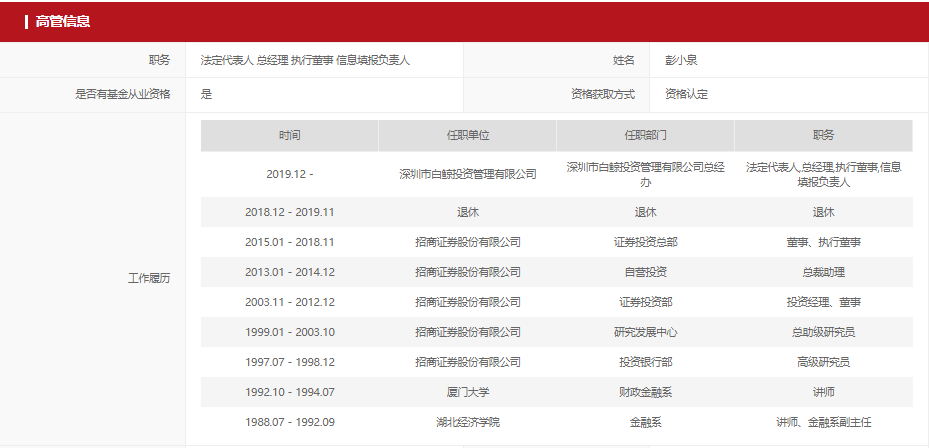Click the 厦门大学 employer cell

468,392
